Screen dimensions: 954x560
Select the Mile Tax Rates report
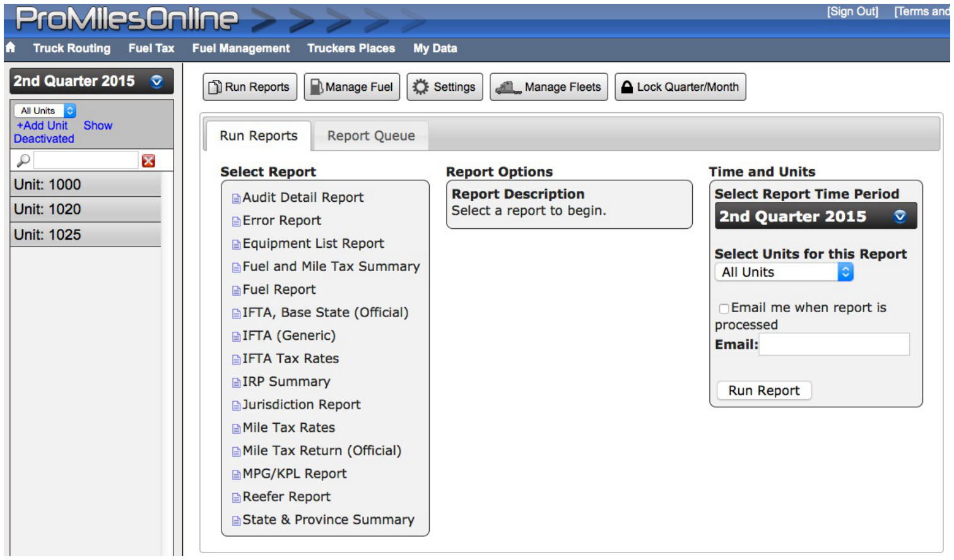[x=289, y=428]
